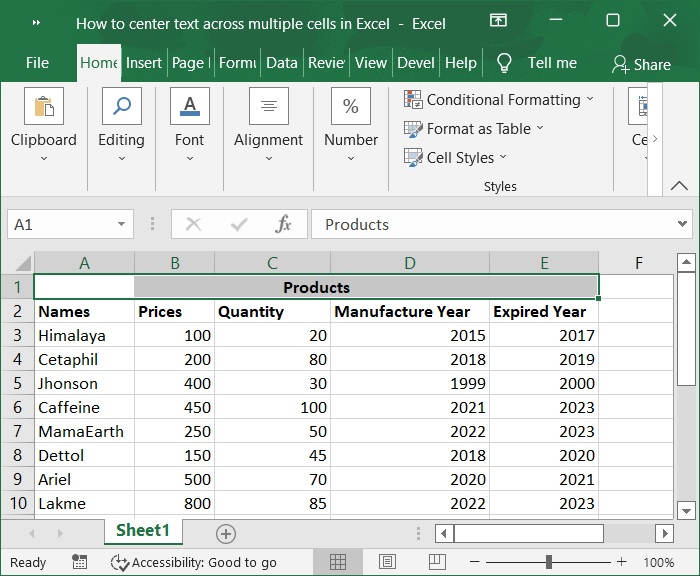
Task: Click the zoom slider handle
Action: click(549, 562)
